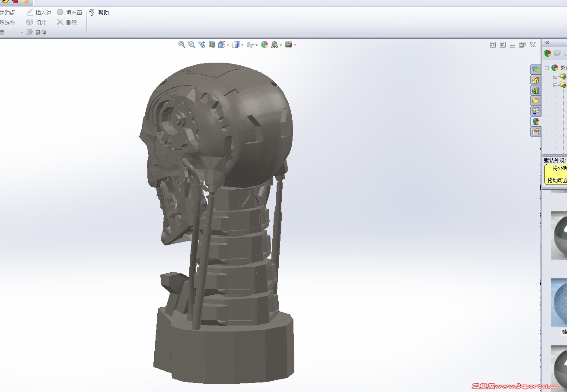Viewport: 567px width, 392px height.
Task: Open the forum speech-bubbles task pane tab
Action: tap(536, 70)
